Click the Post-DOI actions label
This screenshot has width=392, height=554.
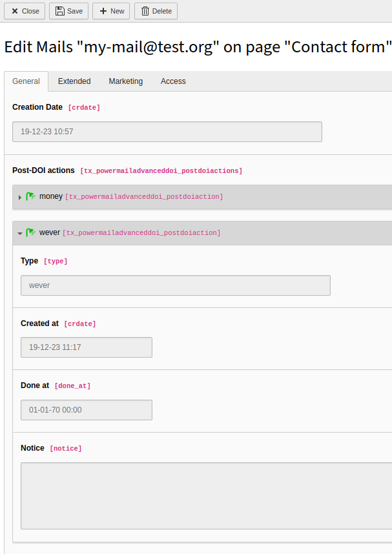click(x=43, y=170)
